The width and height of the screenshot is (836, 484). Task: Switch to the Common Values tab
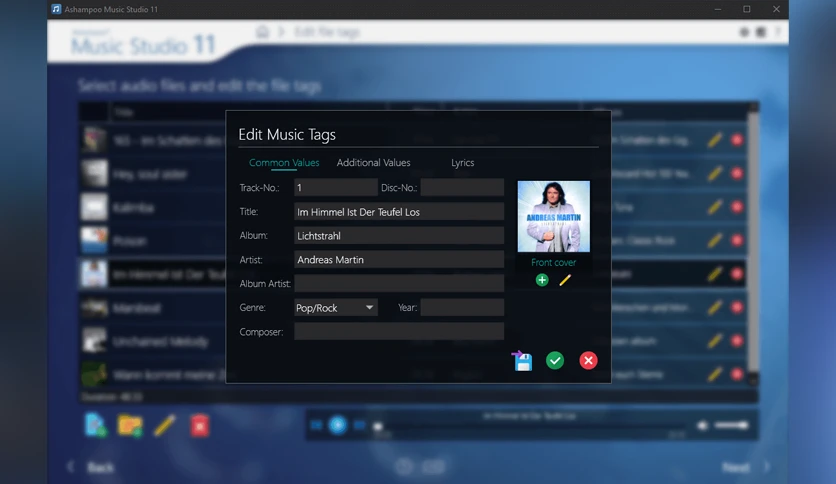tap(284, 163)
